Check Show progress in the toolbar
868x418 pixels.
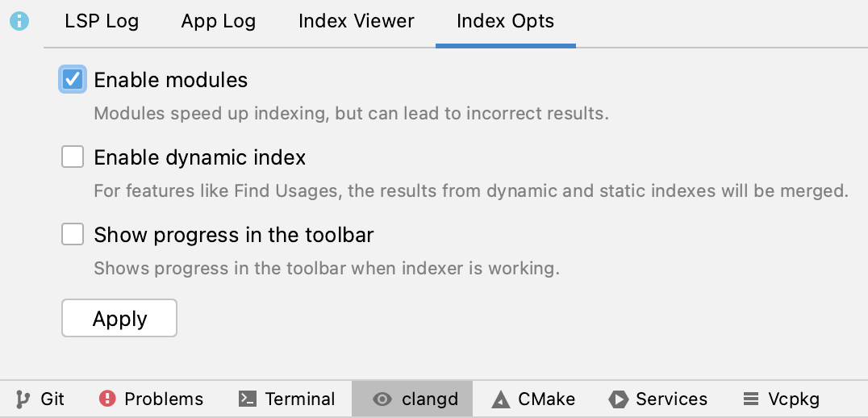click(x=73, y=235)
